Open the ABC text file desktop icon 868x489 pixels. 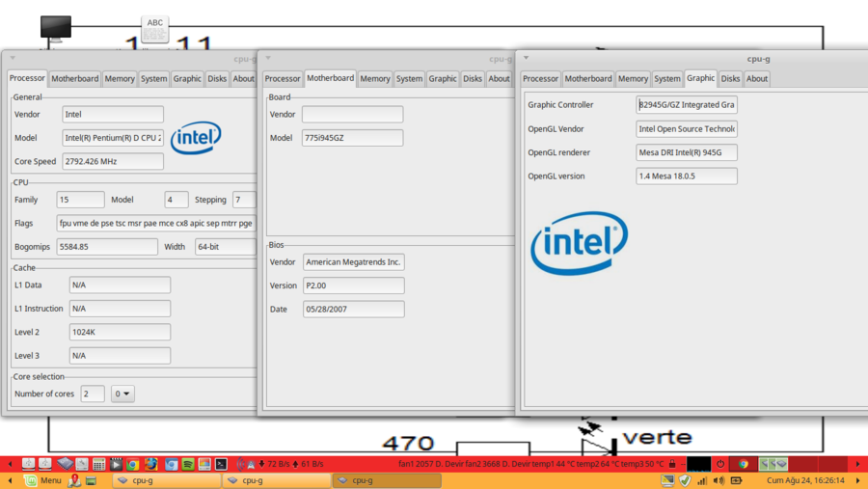(x=154, y=29)
